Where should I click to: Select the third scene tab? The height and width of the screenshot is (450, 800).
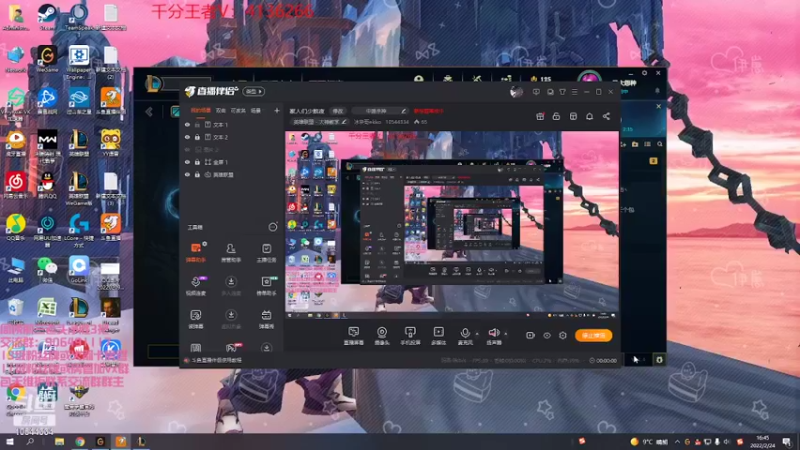tap(238, 110)
